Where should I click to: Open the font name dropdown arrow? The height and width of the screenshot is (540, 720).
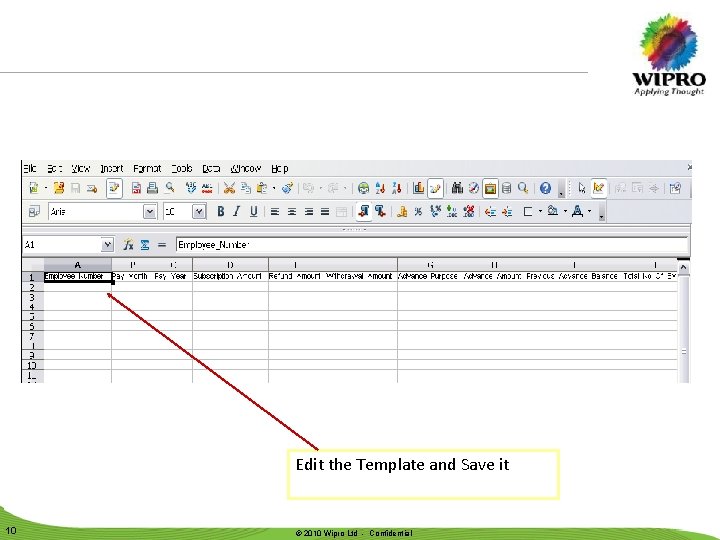pyautogui.click(x=150, y=212)
